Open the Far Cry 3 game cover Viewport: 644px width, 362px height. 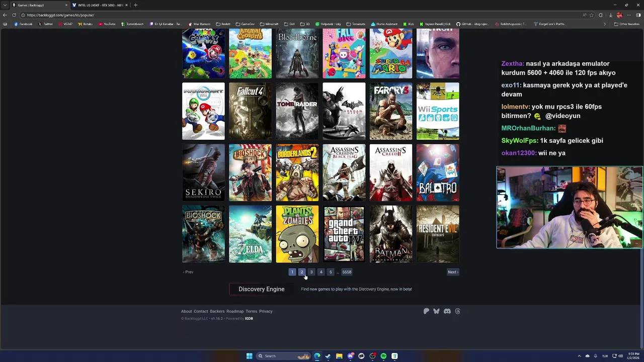click(x=391, y=111)
